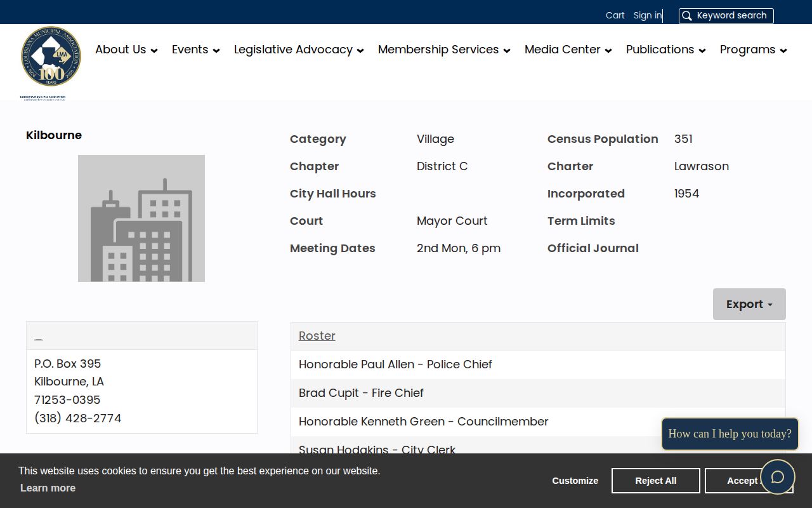
Task: Expand the Programs menu
Action: click(x=754, y=50)
